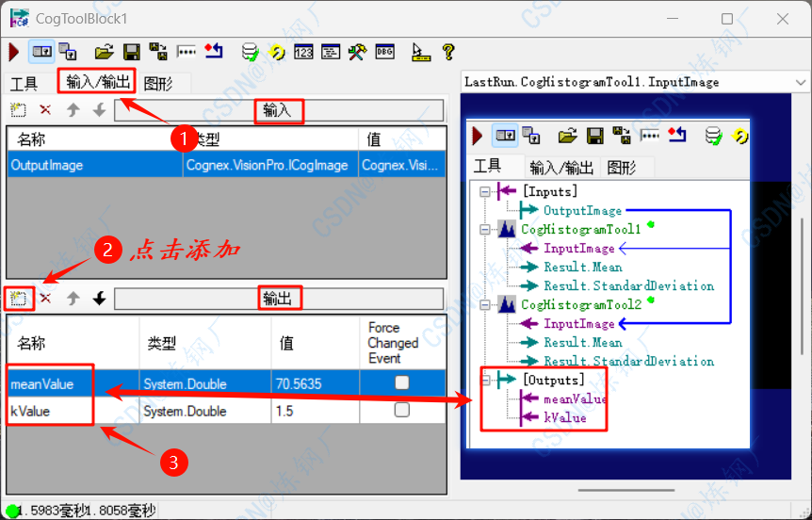Click the Save As double-floppy icon

coord(158,52)
